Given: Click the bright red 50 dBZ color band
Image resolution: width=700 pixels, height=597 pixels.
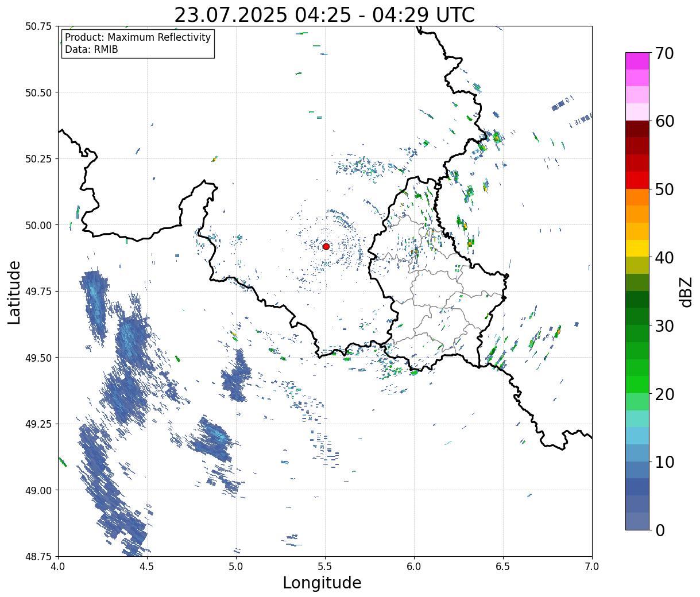Looking at the screenshot, I should pyautogui.click(x=637, y=180).
